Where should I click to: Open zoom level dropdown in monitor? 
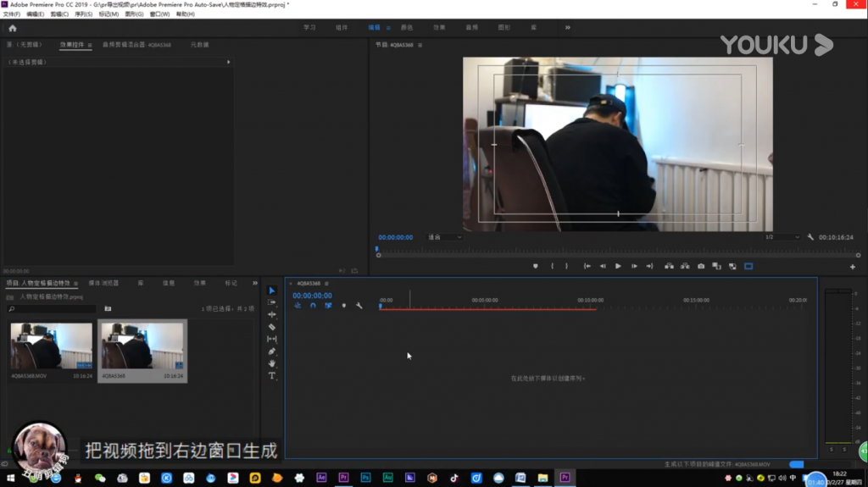click(444, 237)
